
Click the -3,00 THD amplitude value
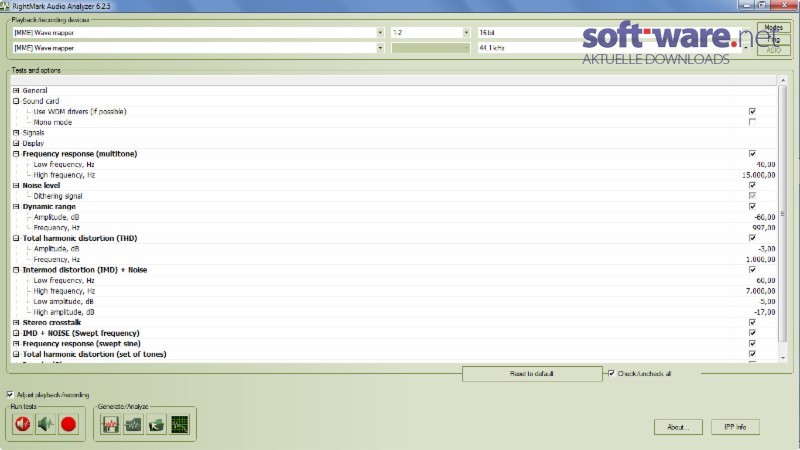tap(767, 249)
